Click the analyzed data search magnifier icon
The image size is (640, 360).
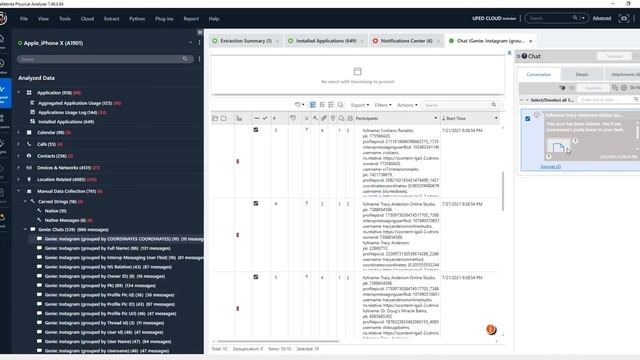click(185, 59)
